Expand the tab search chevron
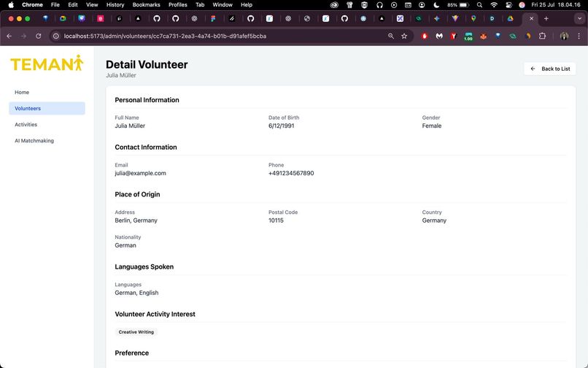This screenshot has width=588, height=368. tap(579, 18)
